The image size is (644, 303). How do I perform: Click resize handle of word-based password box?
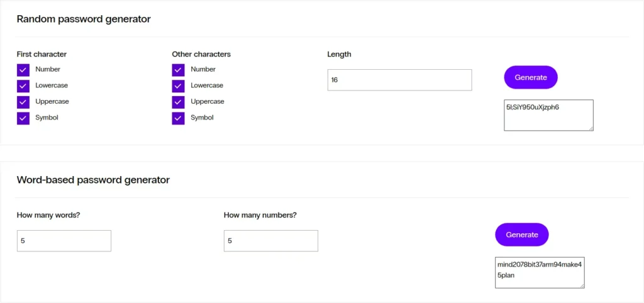582,285
